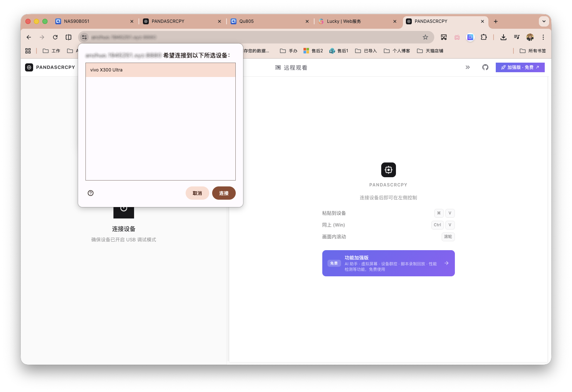Open the tab search dropdown arrow
The width and height of the screenshot is (572, 392).
pyautogui.click(x=544, y=21)
